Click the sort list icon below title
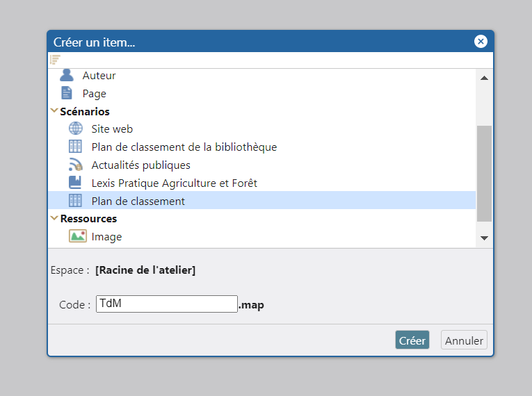Screen dimensions: 532x396 click(56, 60)
